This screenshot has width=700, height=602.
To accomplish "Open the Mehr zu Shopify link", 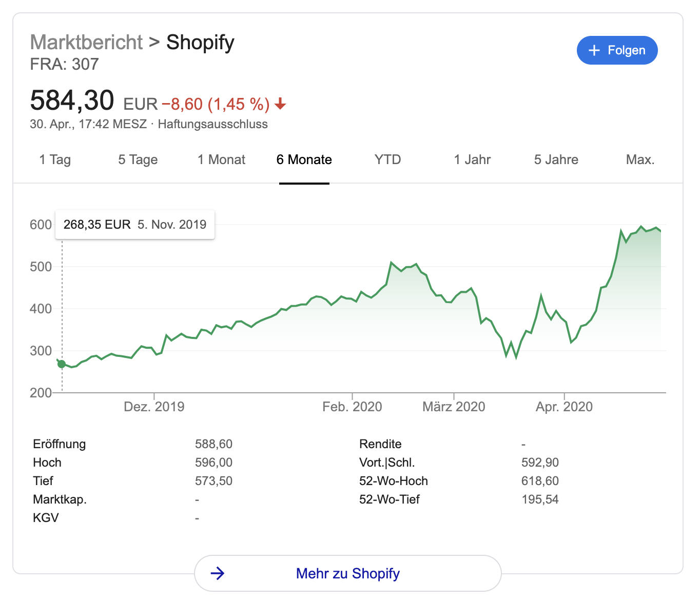I will [x=347, y=573].
